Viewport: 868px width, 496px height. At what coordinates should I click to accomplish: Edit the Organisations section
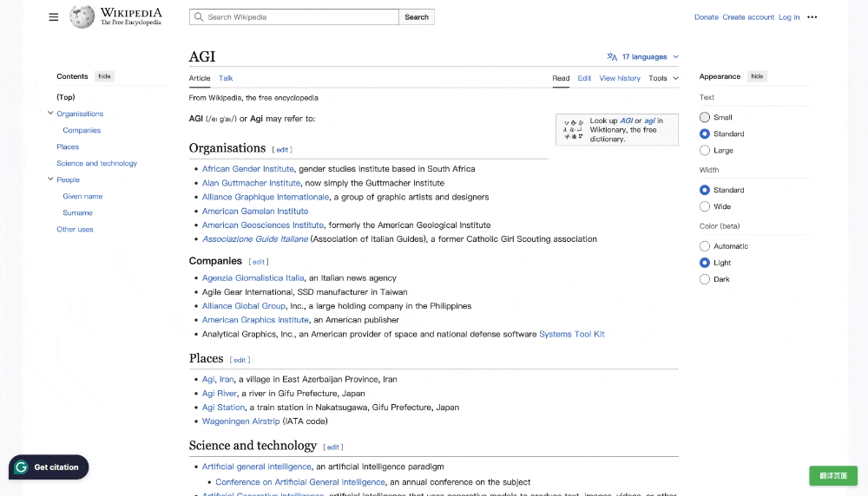click(282, 150)
